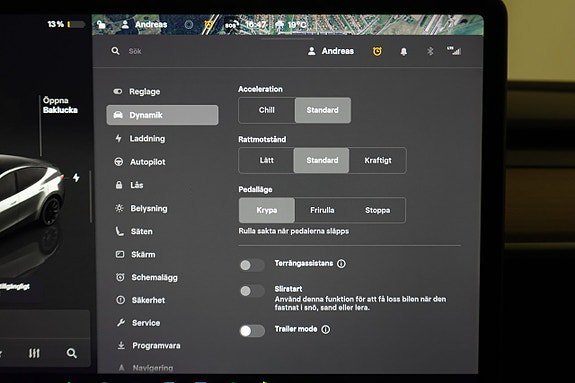Click the charge port lightning icon

coord(76,178)
